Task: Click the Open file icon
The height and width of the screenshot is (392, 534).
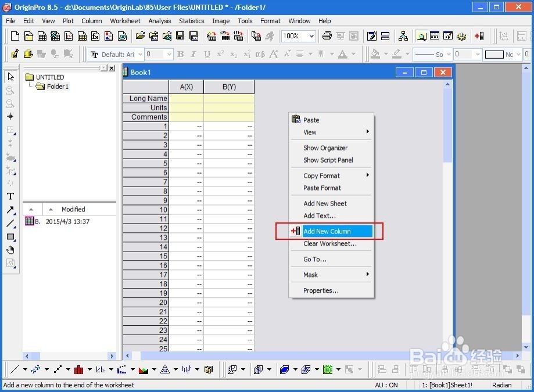Action: 140,36
